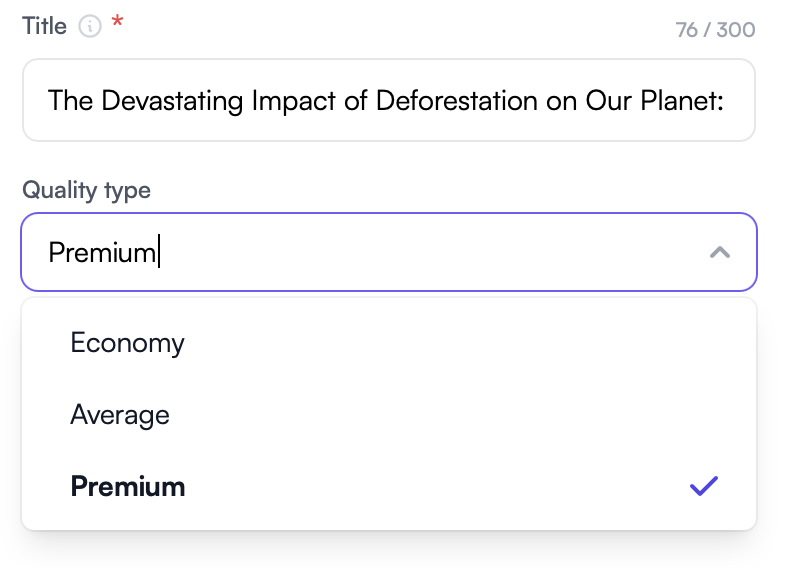This screenshot has width=794, height=568.
Task: Click the word Deforestation in the title
Action: coord(462,100)
